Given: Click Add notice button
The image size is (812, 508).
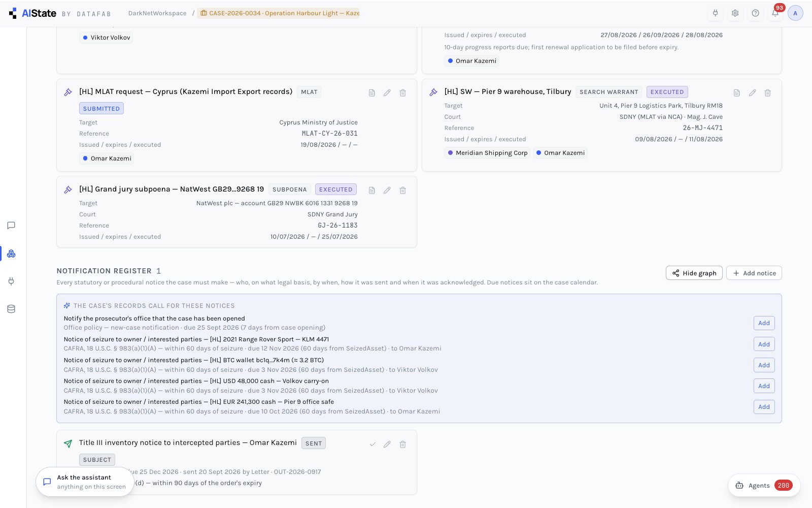Looking at the screenshot, I should point(754,273).
